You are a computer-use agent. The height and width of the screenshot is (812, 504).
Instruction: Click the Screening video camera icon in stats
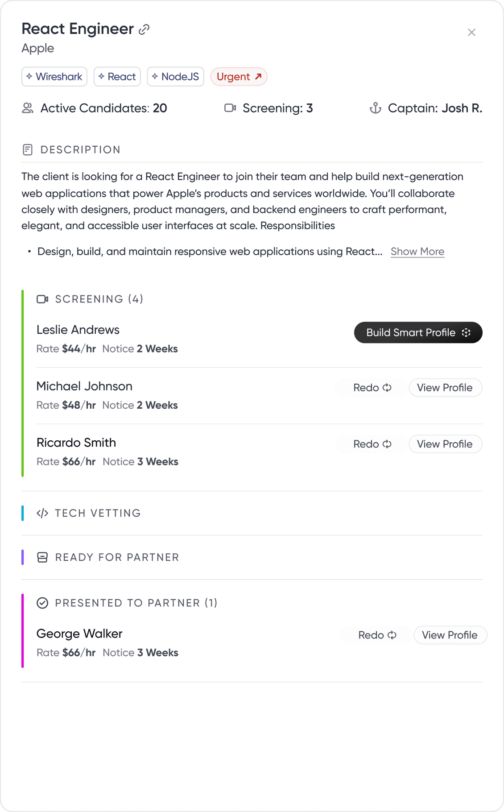[230, 108]
